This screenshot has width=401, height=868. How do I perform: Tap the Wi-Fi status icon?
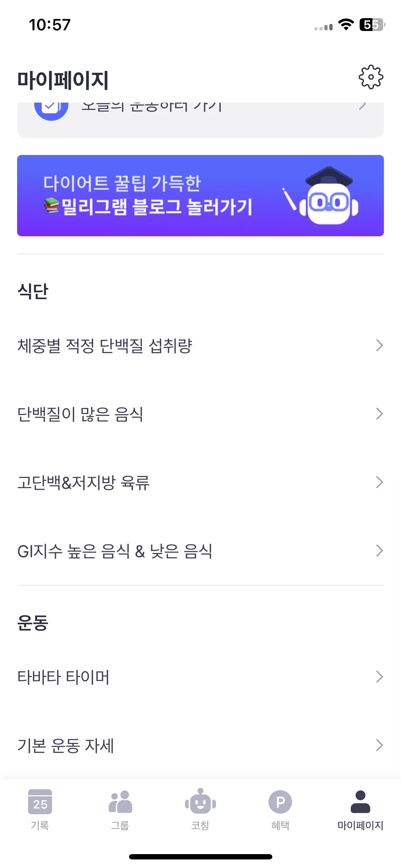click(346, 25)
